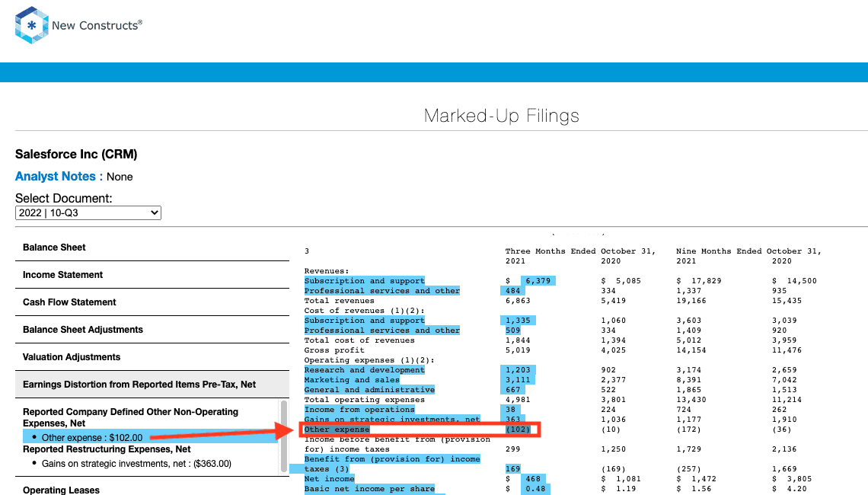Image resolution: width=868 pixels, height=495 pixels.
Task: Click the highlighted Net income label
Action: click(x=329, y=479)
